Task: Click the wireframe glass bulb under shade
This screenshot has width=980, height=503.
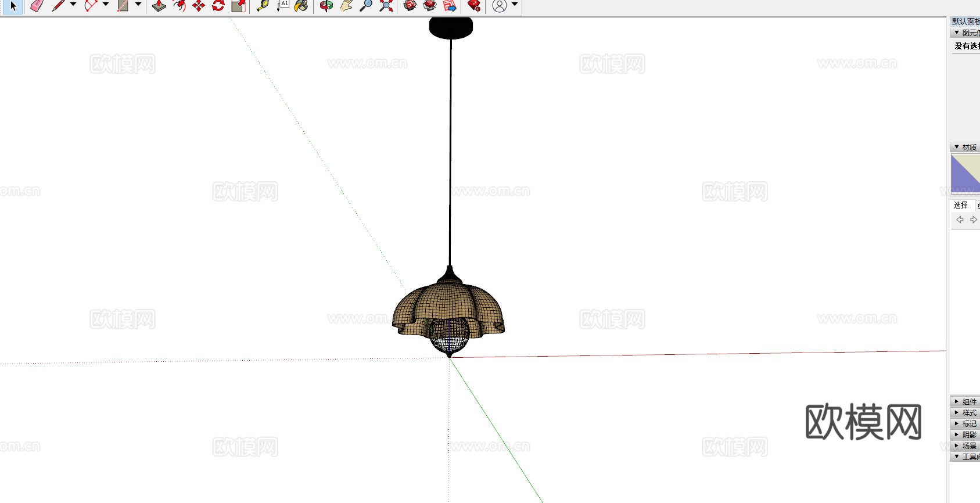Action: (x=449, y=337)
